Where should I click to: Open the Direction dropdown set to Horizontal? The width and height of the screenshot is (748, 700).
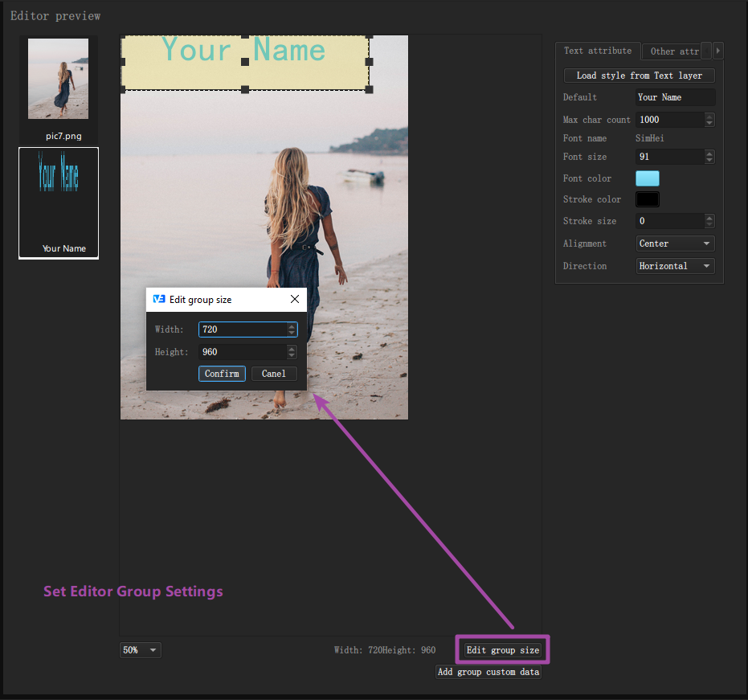(675, 266)
